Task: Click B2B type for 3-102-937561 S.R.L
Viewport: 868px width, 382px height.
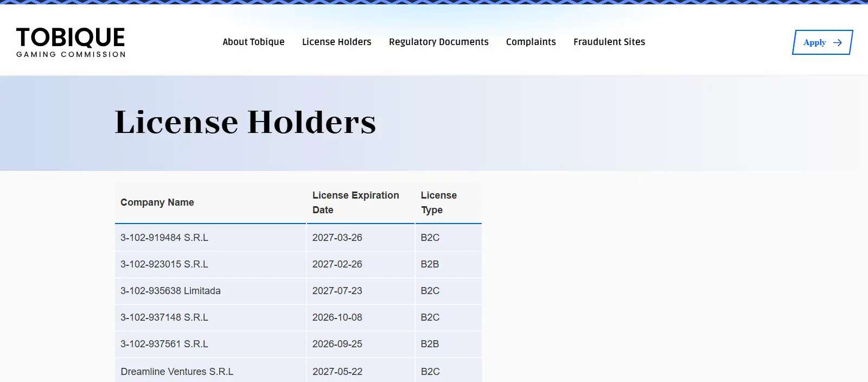Action: click(430, 344)
